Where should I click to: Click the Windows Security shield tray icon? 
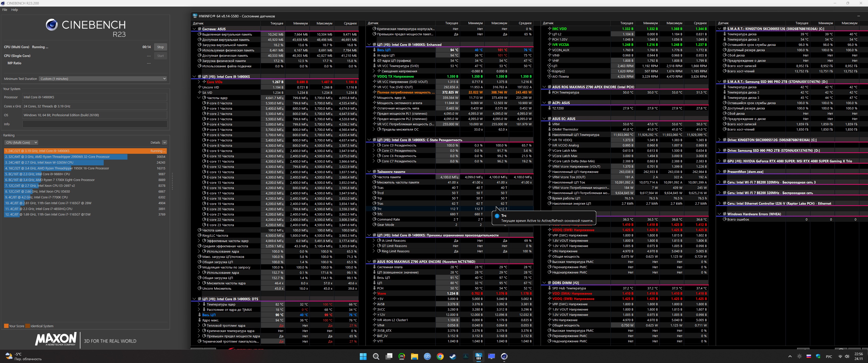[x=818, y=356]
